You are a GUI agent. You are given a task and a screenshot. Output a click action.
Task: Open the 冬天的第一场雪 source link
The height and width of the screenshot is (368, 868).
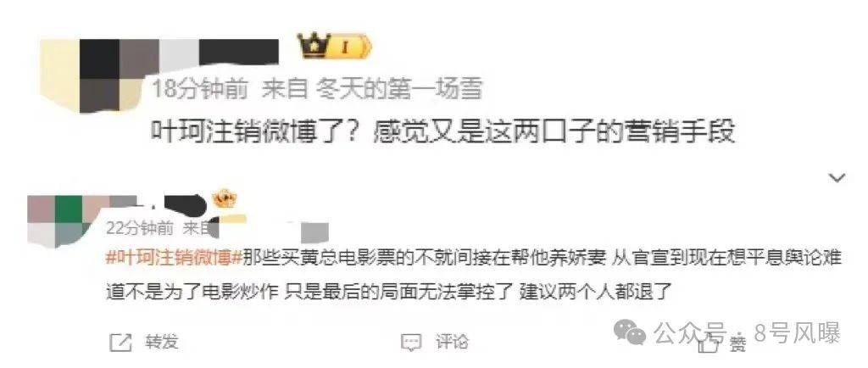[400, 89]
